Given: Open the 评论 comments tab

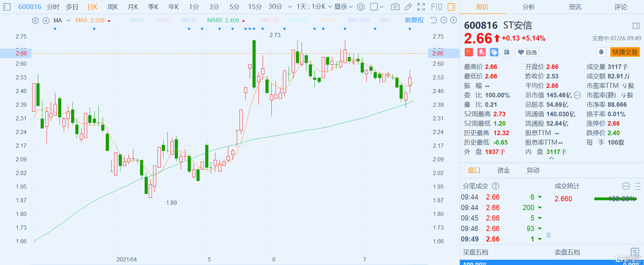Looking at the screenshot, I should [621, 7].
